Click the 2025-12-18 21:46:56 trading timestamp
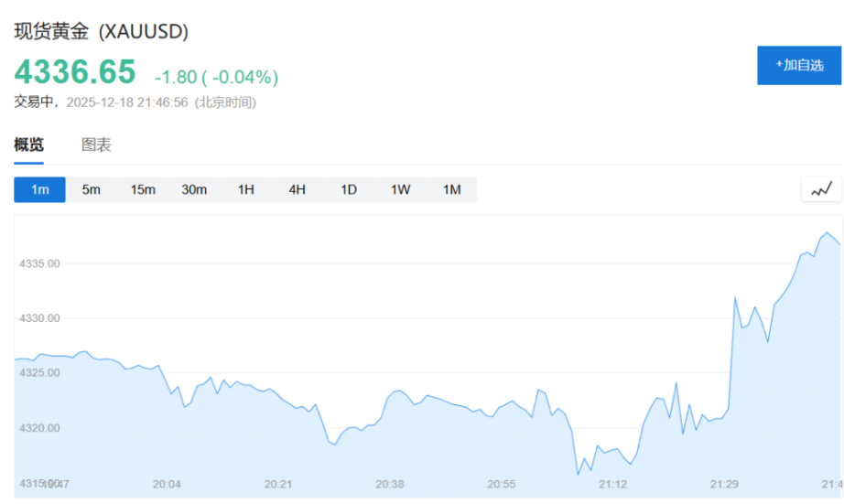The height and width of the screenshot is (504, 844). [x=126, y=102]
